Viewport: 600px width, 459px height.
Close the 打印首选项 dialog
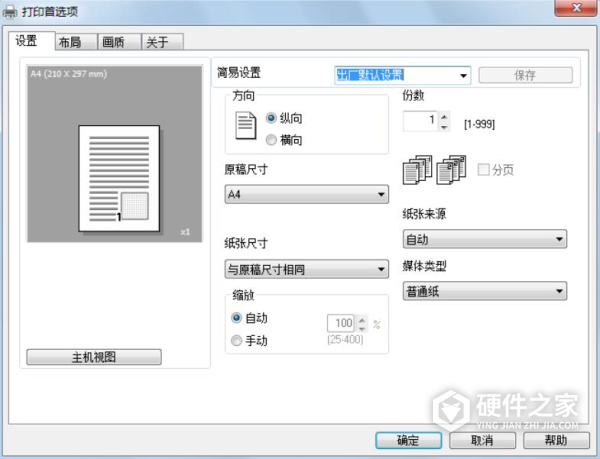point(576,8)
